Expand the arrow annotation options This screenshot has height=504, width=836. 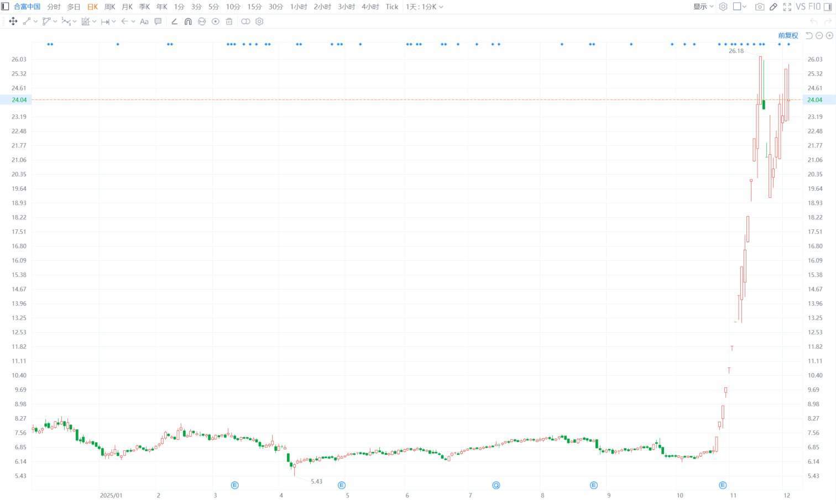133,22
